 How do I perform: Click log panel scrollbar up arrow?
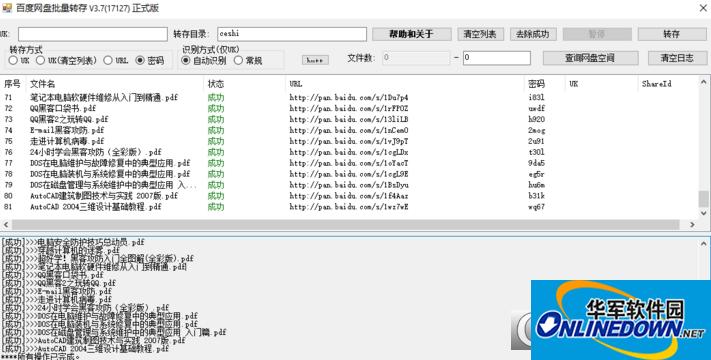click(x=703, y=243)
